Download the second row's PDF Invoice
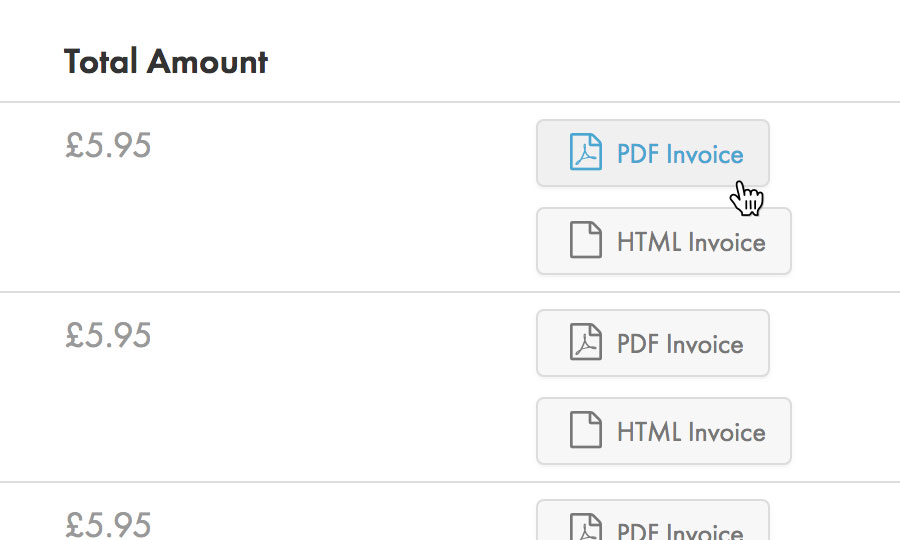Viewport: 900px width, 540px height. pos(653,343)
